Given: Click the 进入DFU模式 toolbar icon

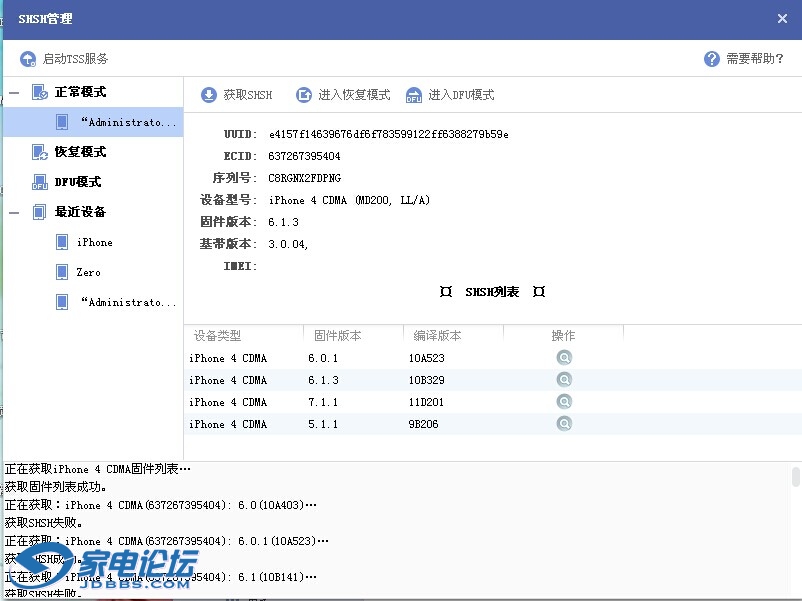Looking at the screenshot, I should 414,95.
